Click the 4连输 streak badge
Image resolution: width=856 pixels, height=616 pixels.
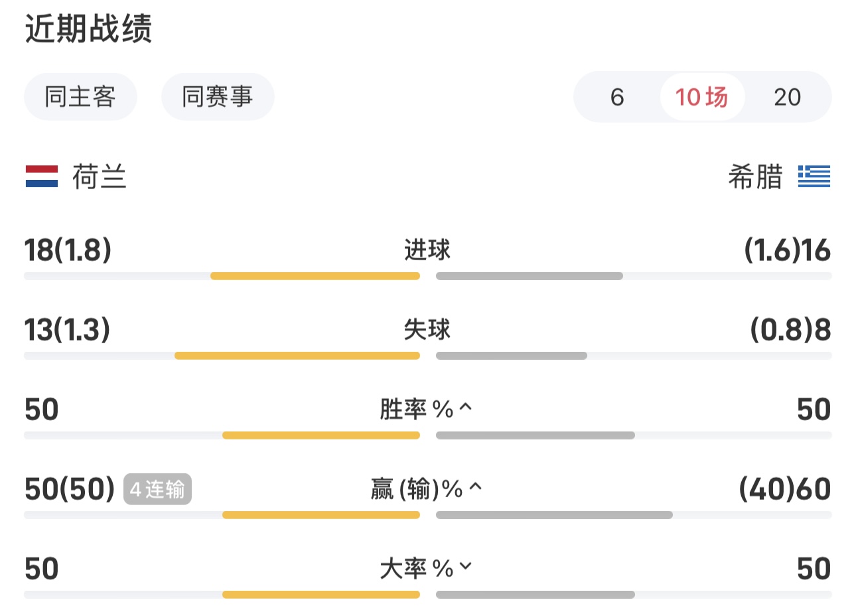pyautogui.click(x=157, y=489)
